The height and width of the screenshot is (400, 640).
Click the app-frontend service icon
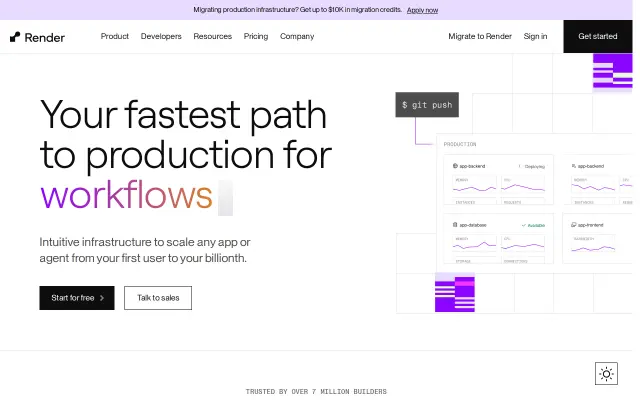[x=573, y=225]
